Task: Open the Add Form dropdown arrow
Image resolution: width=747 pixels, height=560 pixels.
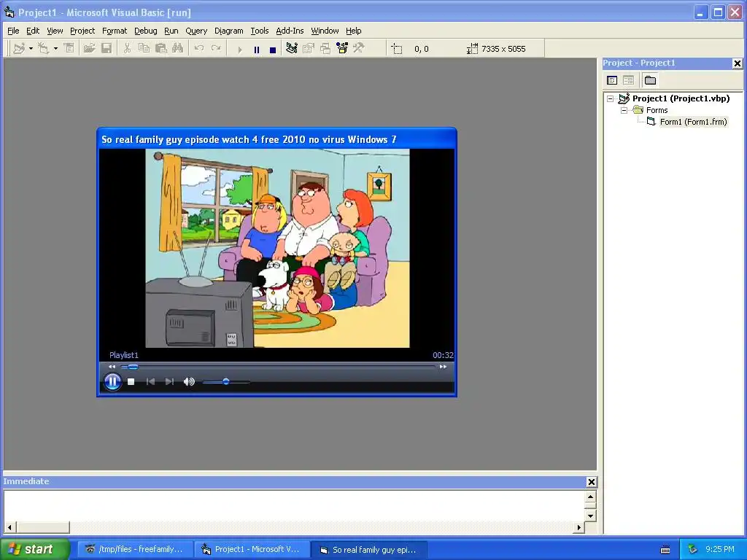Action: pos(55,49)
